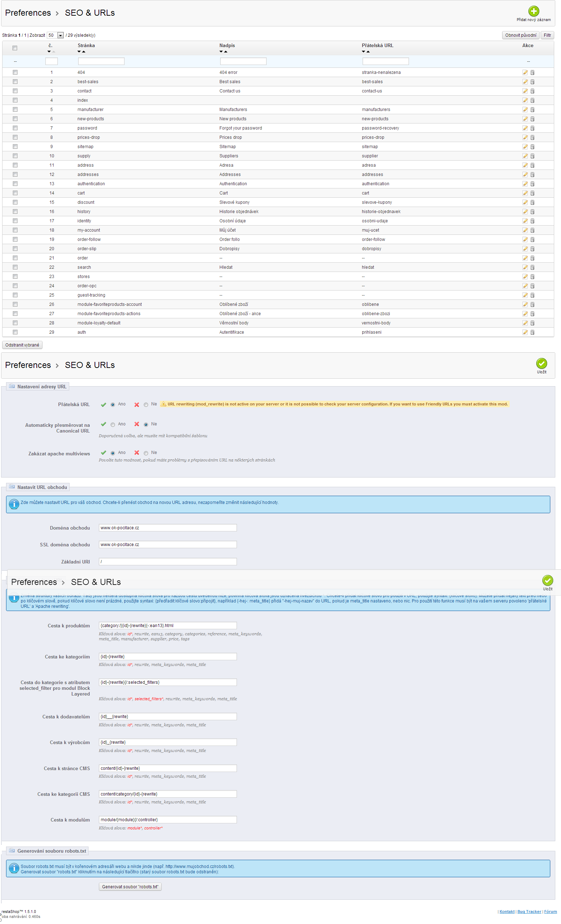Sort Stránka column descending with down arrow
Screen dimensions: 561x924
coord(79,52)
